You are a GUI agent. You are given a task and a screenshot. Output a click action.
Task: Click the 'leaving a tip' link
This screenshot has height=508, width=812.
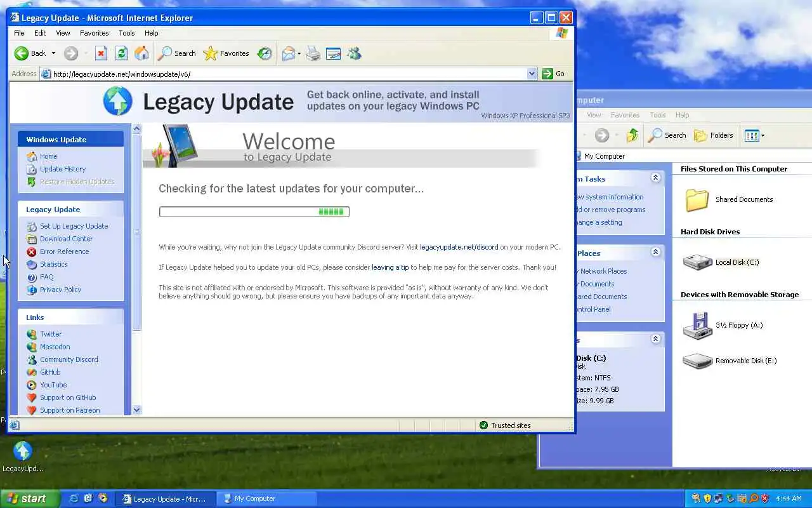click(x=390, y=267)
